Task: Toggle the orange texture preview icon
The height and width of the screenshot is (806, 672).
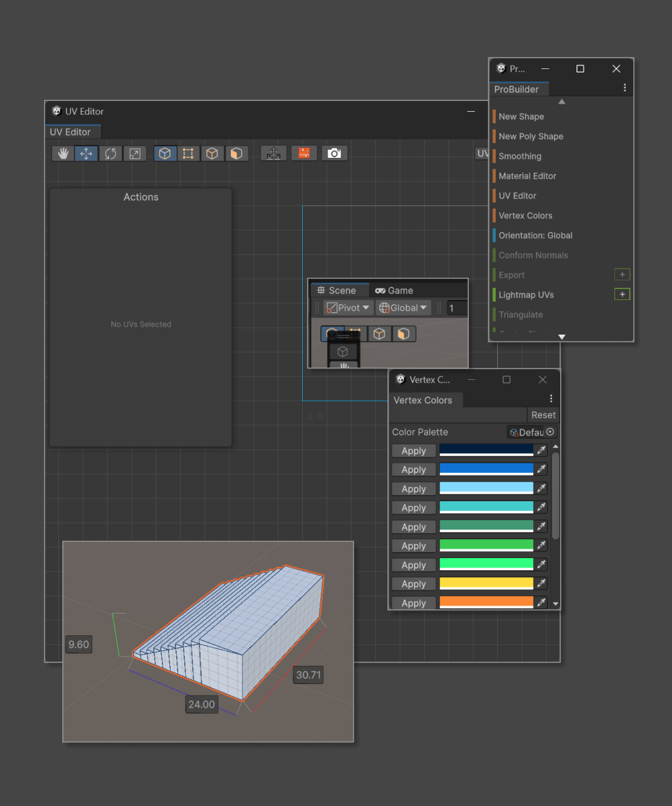Action: (x=304, y=153)
